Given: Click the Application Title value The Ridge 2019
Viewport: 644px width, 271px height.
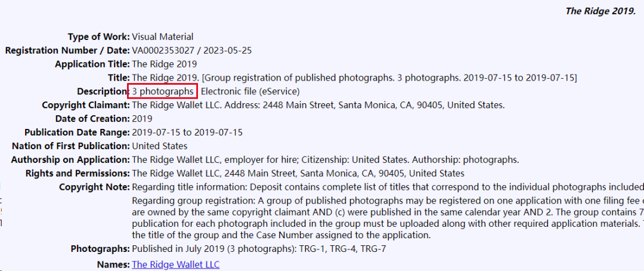Looking at the screenshot, I should [x=165, y=64].
